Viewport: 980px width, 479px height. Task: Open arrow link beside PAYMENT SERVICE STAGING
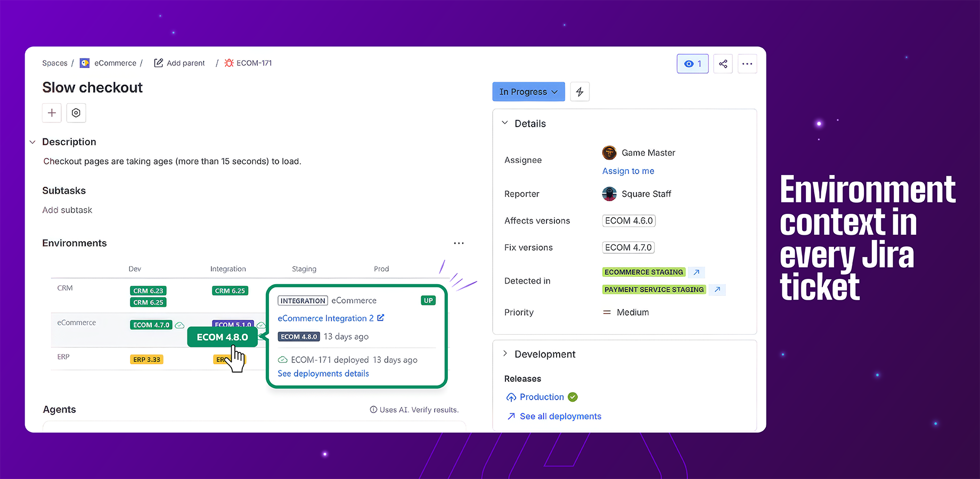717,290
